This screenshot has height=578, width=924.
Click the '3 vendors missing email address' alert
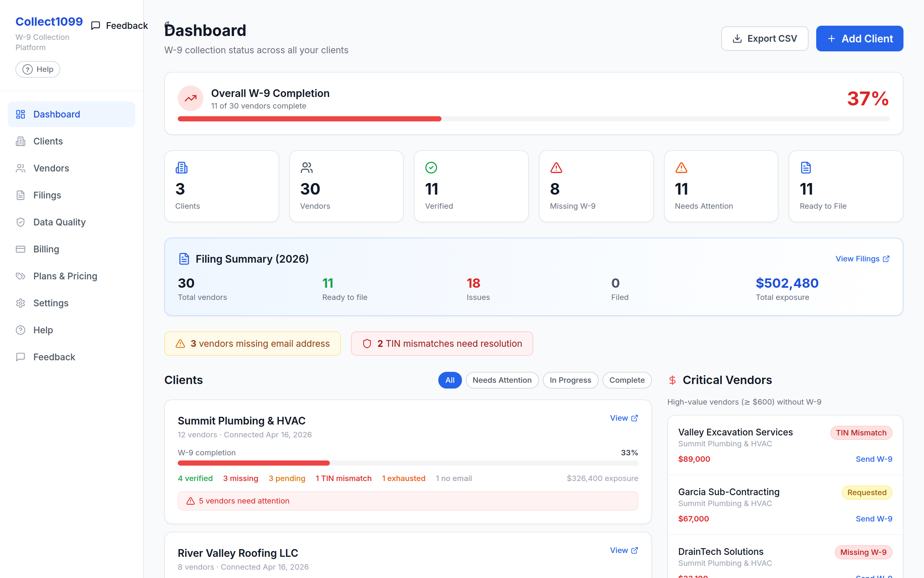point(252,344)
